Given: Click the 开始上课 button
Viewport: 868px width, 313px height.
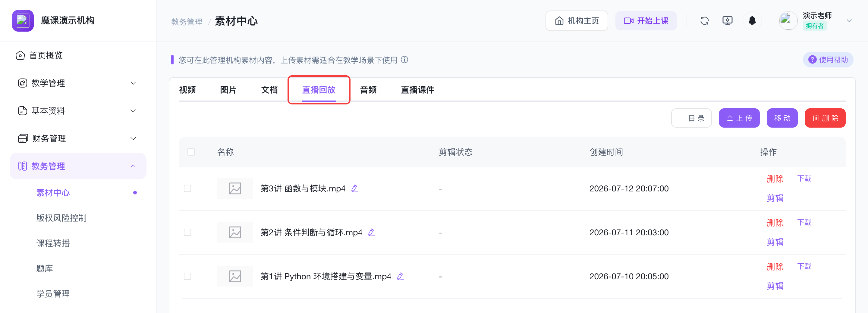Looking at the screenshot, I should pyautogui.click(x=646, y=21).
